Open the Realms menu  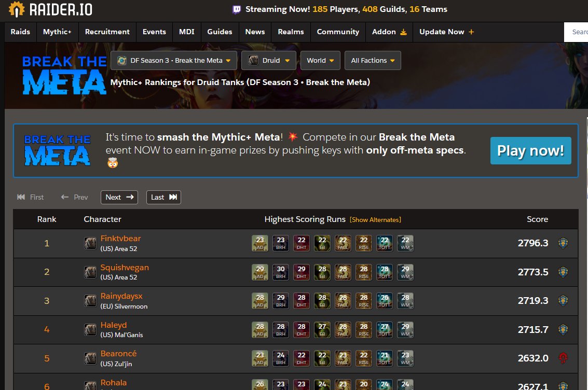[x=291, y=32]
